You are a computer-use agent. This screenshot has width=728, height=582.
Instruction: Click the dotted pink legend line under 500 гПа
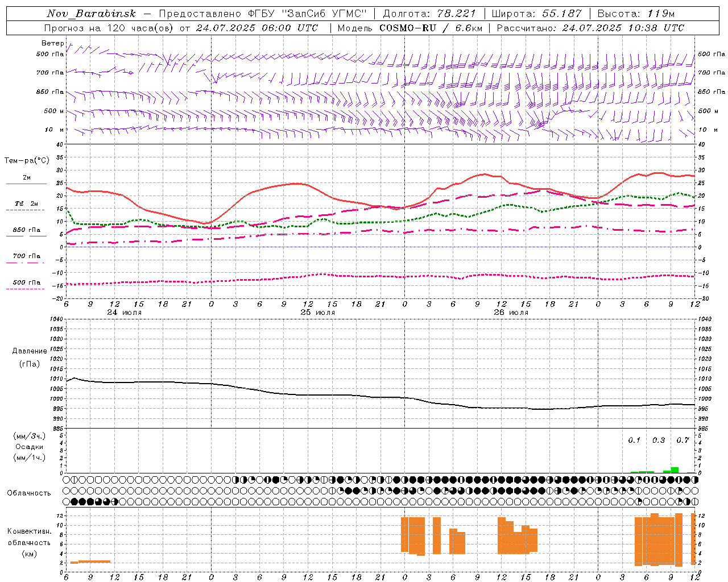pyautogui.click(x=26, y=289)
